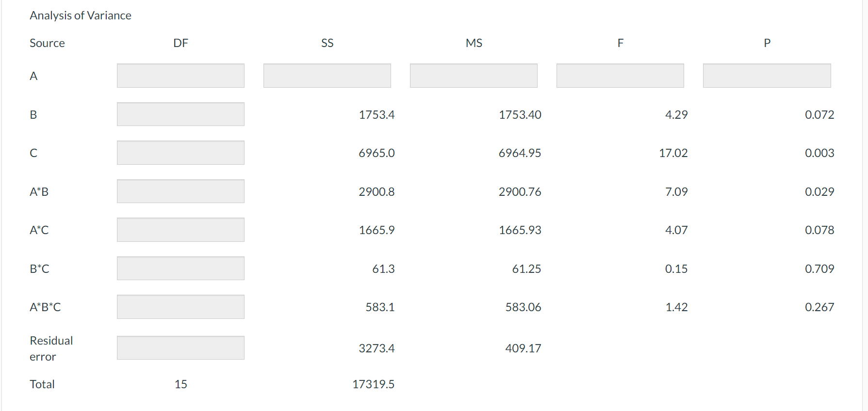Click the Analysis of Variance heading
The width and height of the screenshot is (868, 411).
(81, 15)
